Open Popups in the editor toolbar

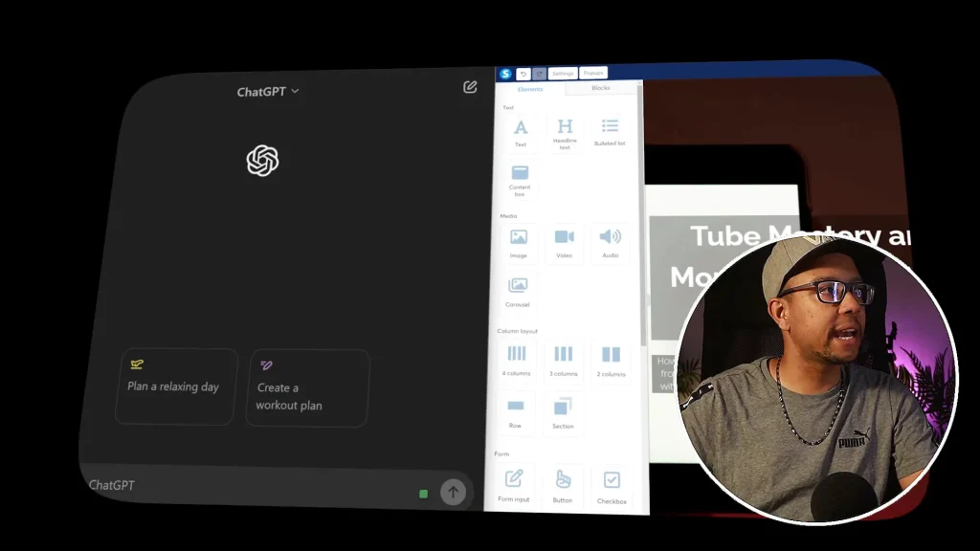(593, 73)
